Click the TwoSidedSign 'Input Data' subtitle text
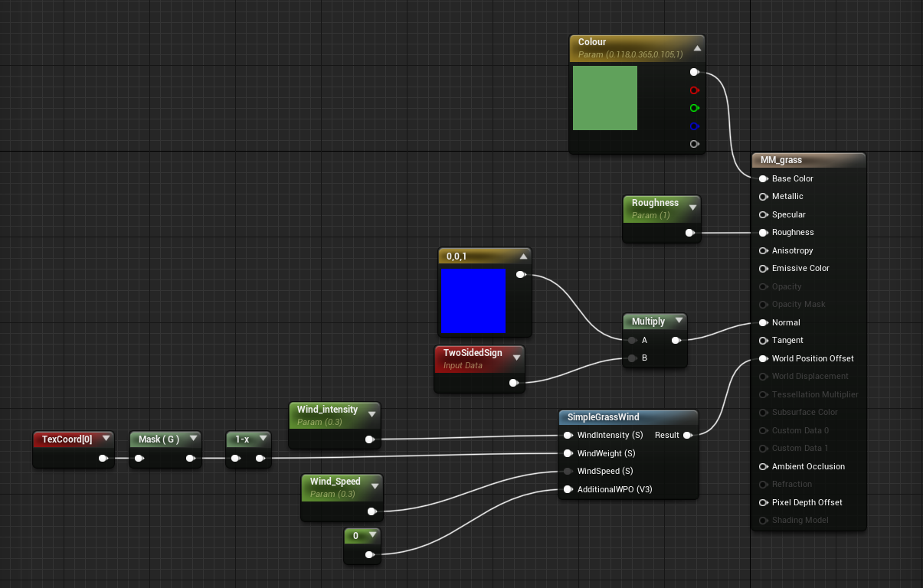923x588 pixels. click(463, 365)
